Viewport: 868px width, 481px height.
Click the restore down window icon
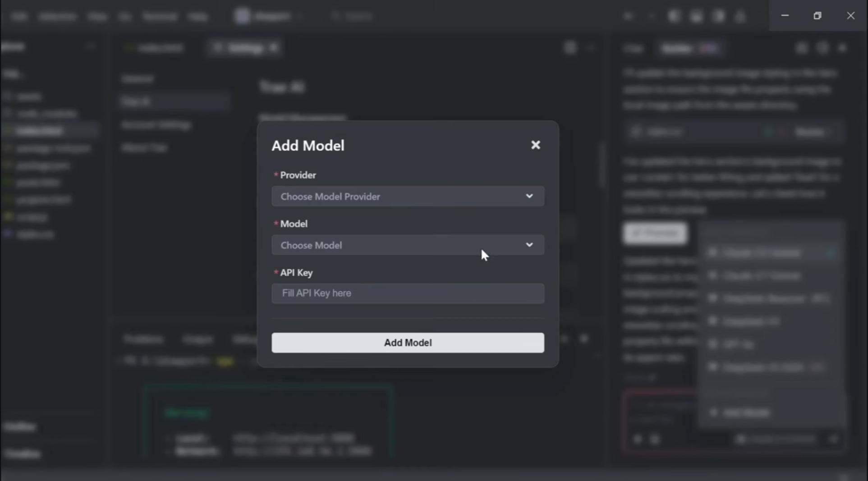click(817, 16)
